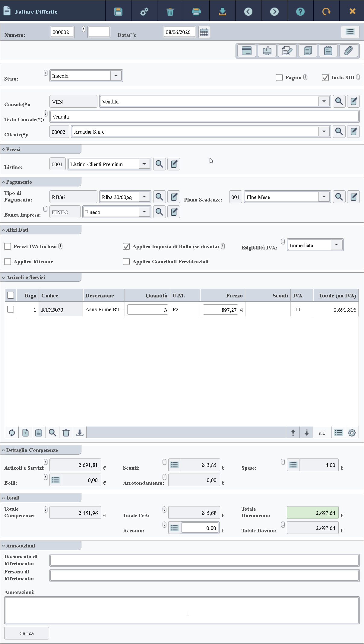Search causale with the magnifier icon
The height and width of the screenshot is (644, 364).
coord(339,101)
